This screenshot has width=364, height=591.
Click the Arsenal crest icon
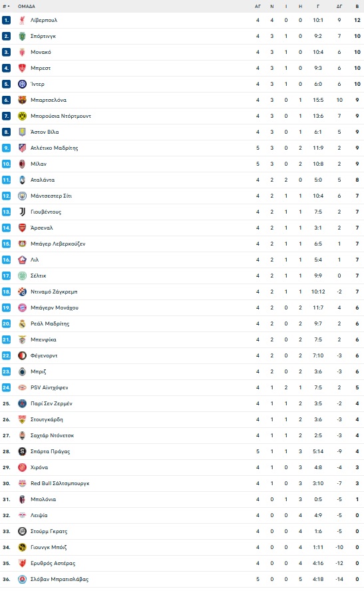pyautogui.click(x=22, y=228)
